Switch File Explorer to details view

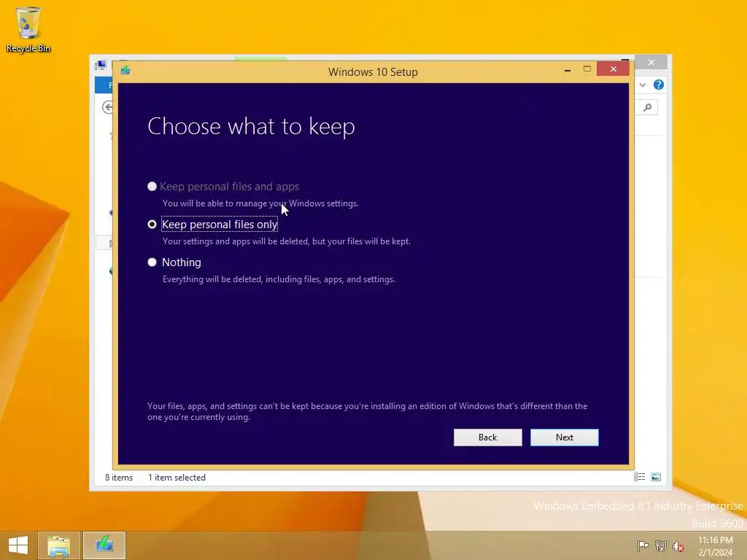pyautogui.click(x=639, y=477)
